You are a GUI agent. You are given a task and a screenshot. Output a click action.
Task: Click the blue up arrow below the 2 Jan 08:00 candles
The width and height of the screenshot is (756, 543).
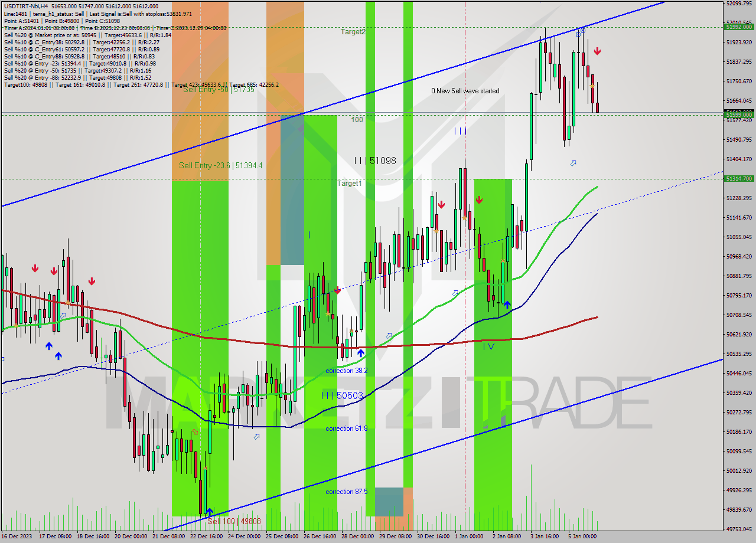click(507, 305)
